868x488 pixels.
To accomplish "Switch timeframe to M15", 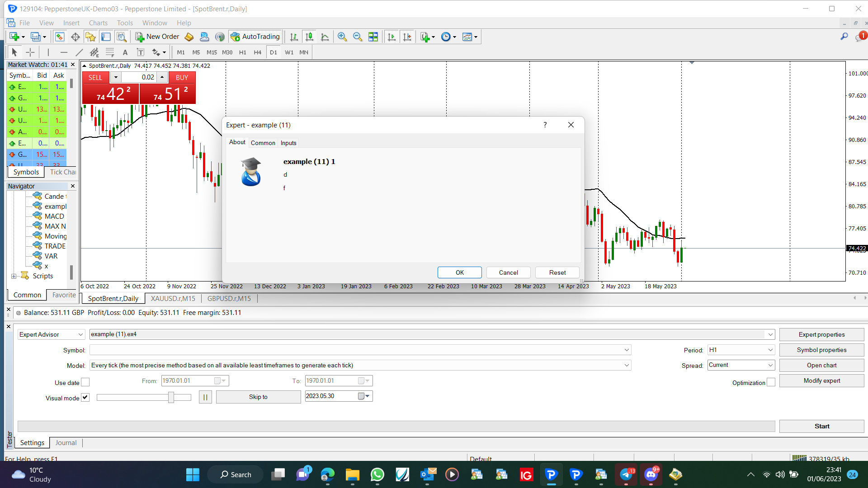I will click(212, 52).
